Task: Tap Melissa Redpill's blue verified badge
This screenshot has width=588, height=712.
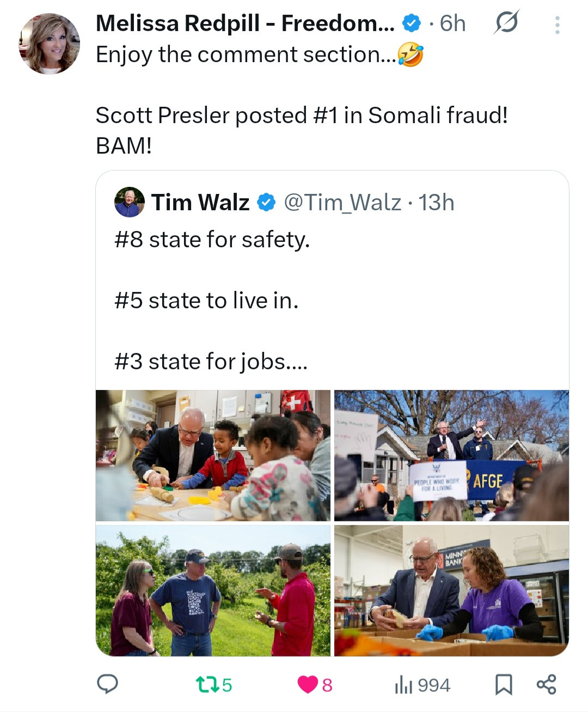Action: 412,23
